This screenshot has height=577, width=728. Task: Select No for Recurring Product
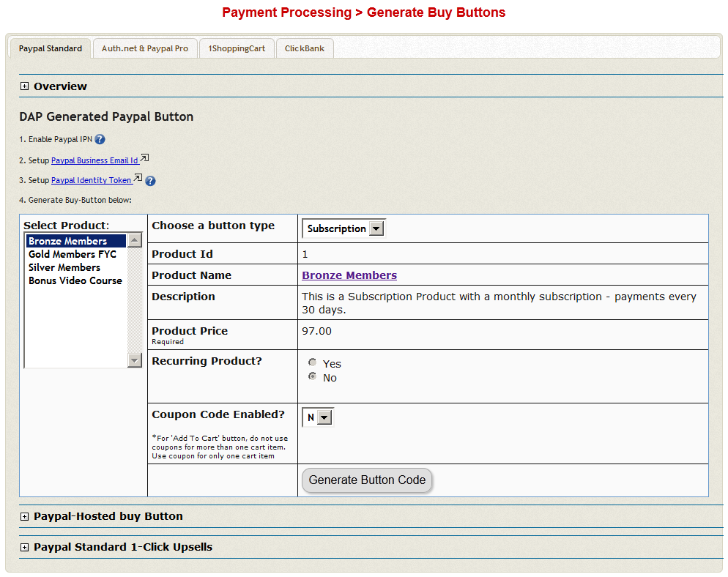tap(313, 376)
